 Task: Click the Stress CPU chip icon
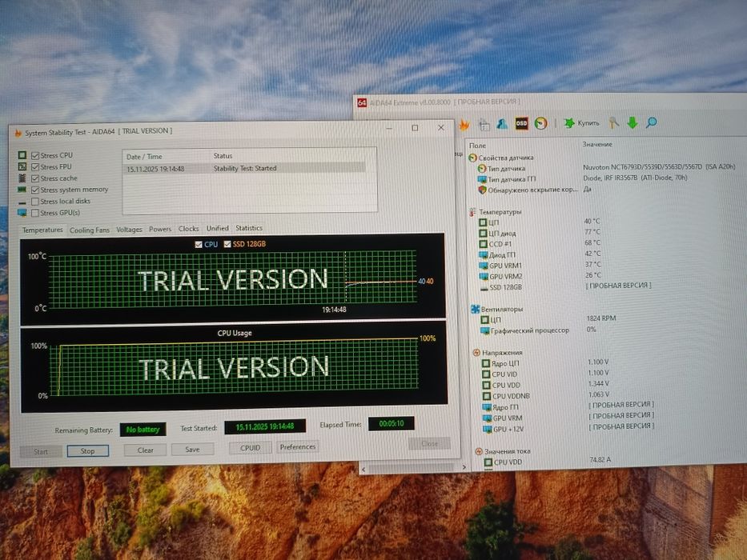[22, 154]
